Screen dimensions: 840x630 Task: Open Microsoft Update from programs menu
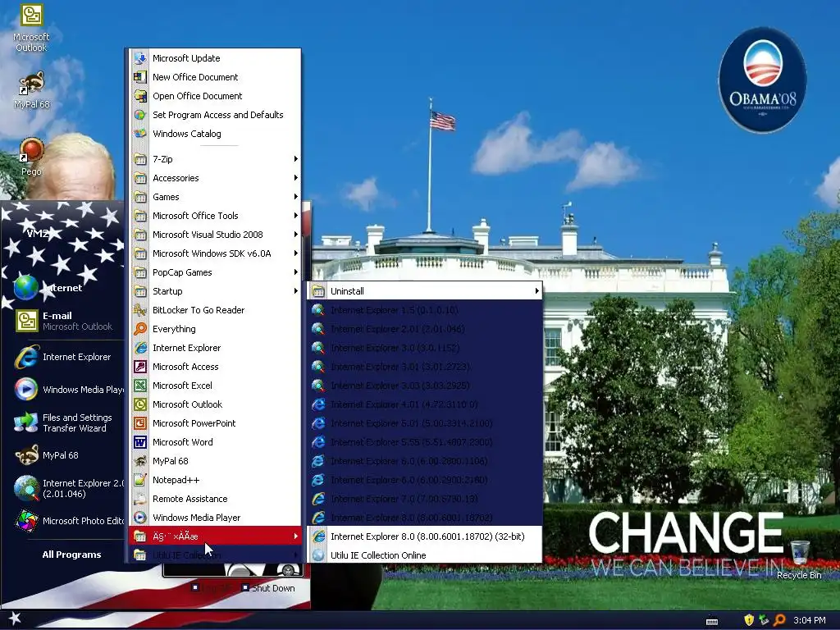click(x=215, y=58)
